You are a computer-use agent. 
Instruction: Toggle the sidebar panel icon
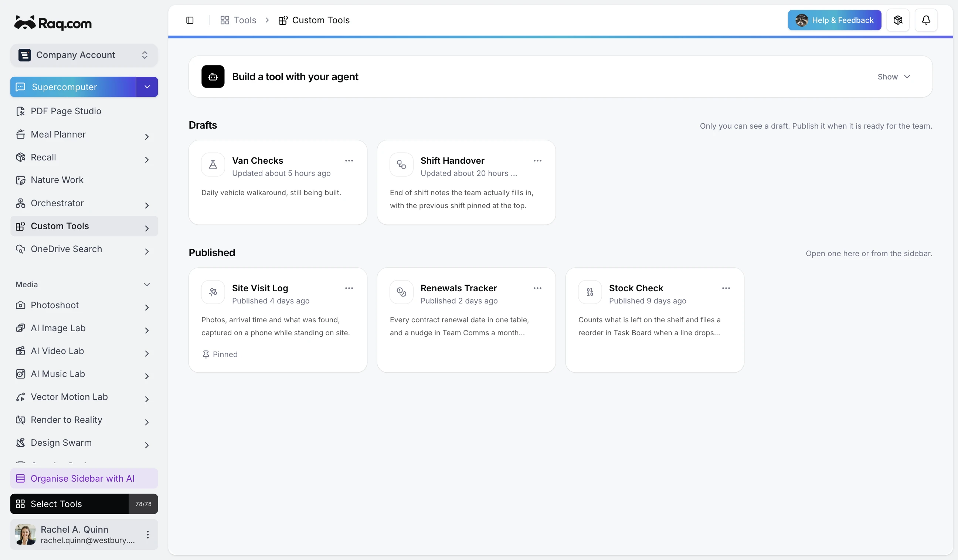point(190,20)
